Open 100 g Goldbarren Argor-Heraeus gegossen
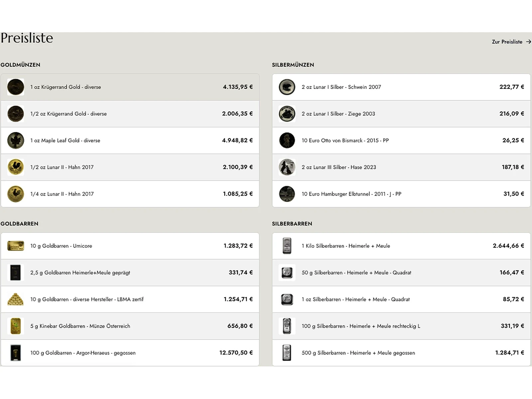 [x=130, y=353]
